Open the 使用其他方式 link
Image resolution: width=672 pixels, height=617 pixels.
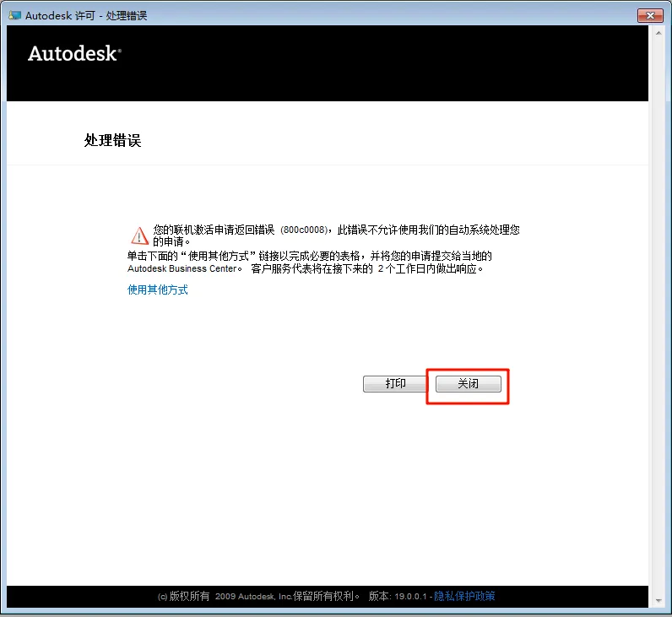158,290
